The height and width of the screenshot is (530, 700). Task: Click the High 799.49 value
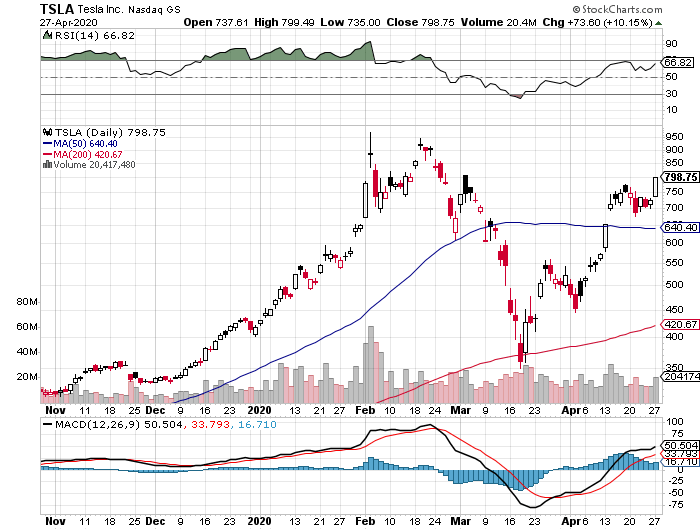pyautogui.click(x=284, y=22)
